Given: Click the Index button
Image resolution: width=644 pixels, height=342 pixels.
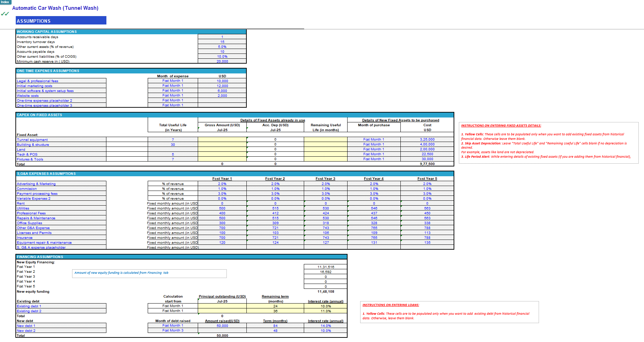Looking at the screenshot, I should coord(6,2).
